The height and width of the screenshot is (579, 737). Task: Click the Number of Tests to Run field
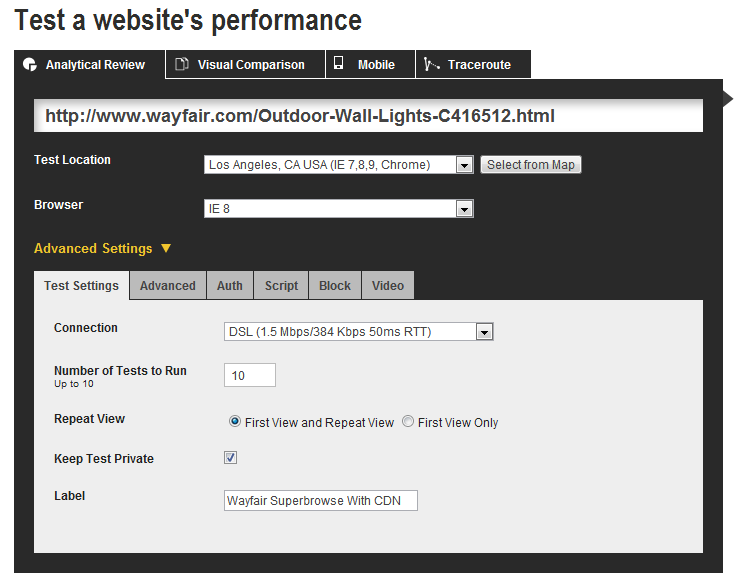point(250,375)
